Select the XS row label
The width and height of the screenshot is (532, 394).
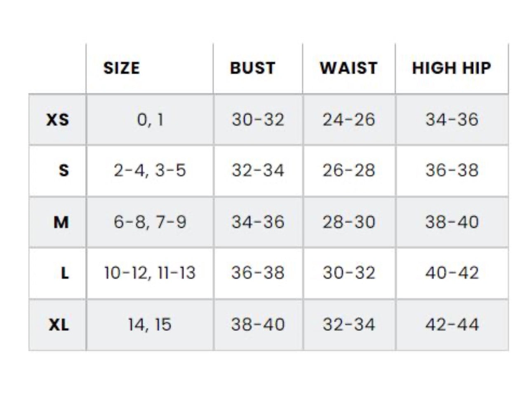tap(58, 120)
